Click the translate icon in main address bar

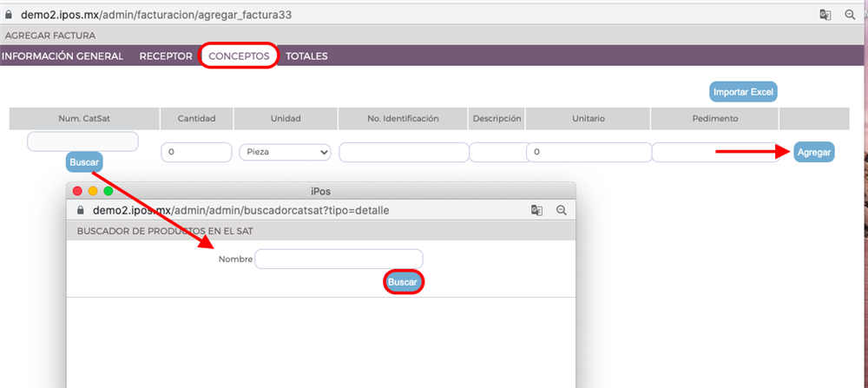tap(825, 15)
